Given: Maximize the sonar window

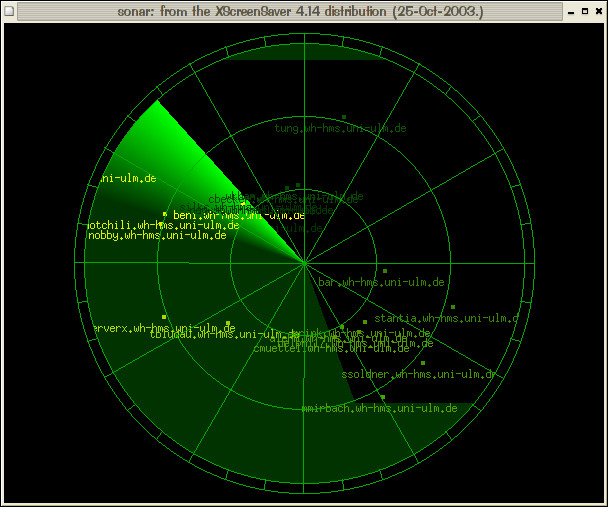Looking at the screenshot, I should click(585, 12).
